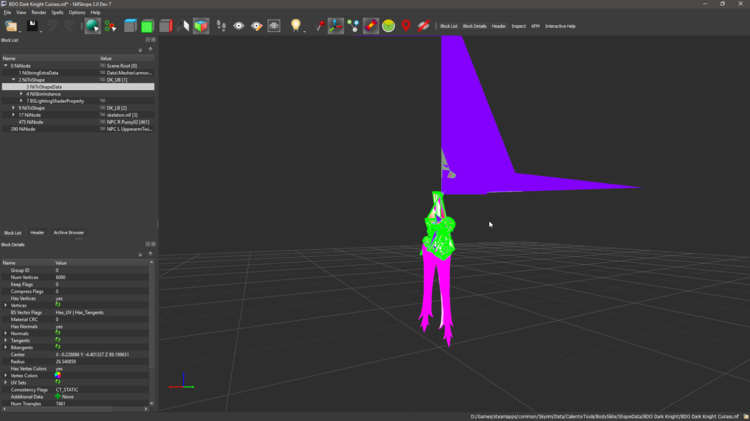Image resolution: width=750 pixels, height=421 pixels.
Task: Float the Block List panel
Action: coord(148,40)
